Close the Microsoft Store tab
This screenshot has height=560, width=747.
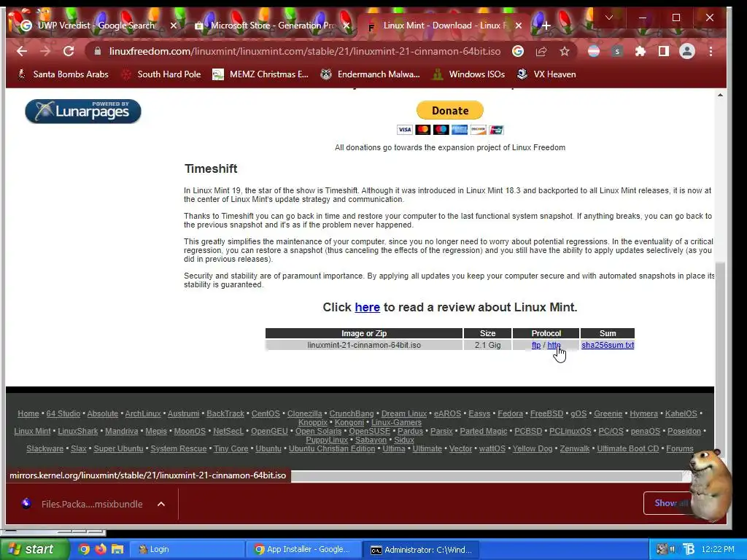tap(347, 26)
